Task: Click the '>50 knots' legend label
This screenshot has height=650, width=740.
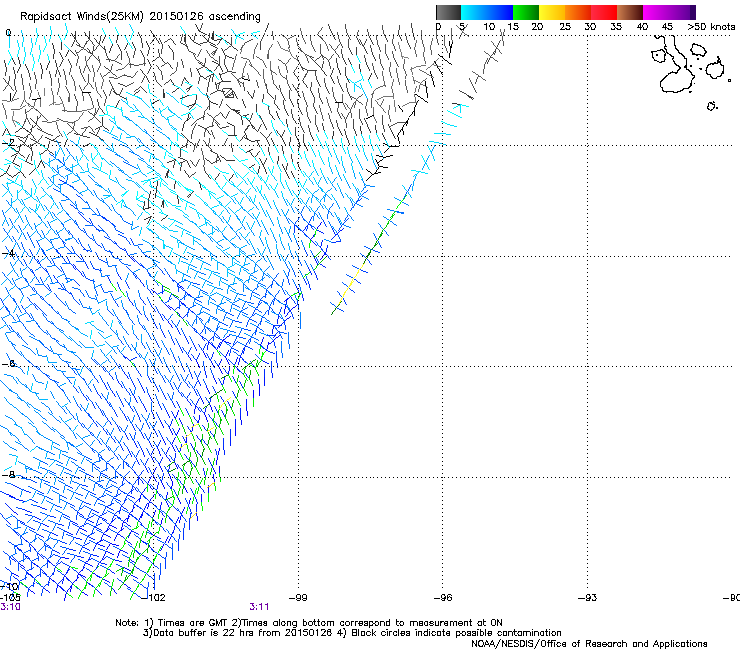Action: [711, 27]
